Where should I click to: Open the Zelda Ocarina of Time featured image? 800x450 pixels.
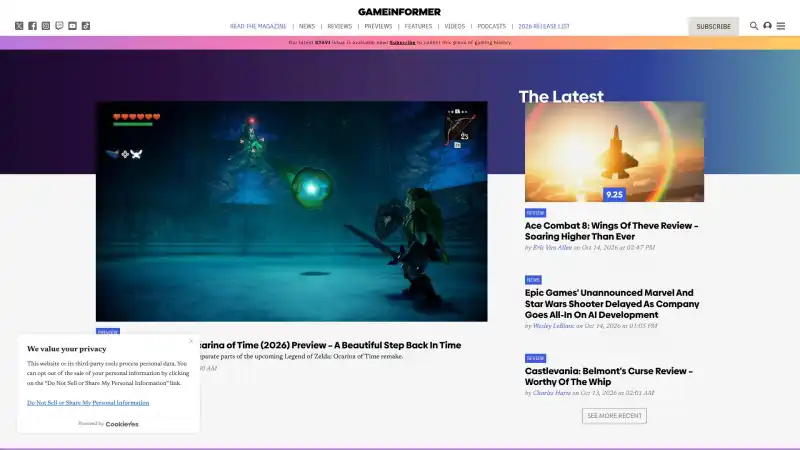(292, 211)
